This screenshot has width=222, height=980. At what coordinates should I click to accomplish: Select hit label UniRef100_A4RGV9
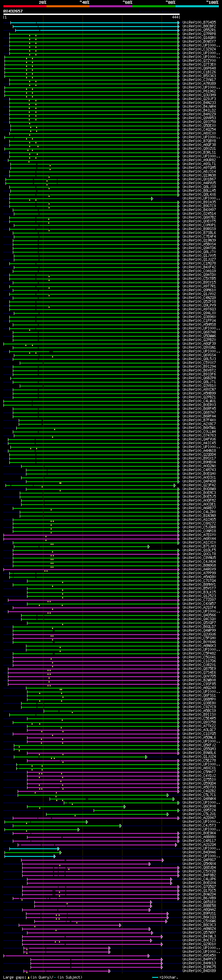[199, 569]
